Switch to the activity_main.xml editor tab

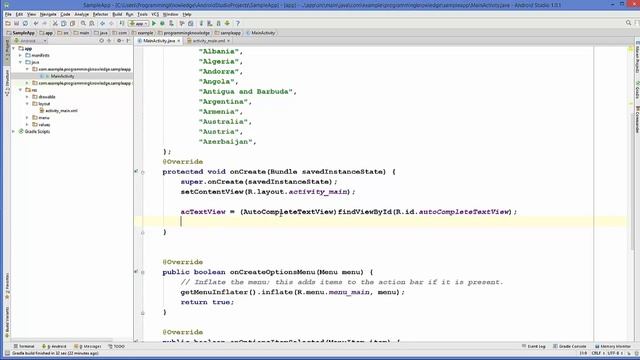point(209,41)
